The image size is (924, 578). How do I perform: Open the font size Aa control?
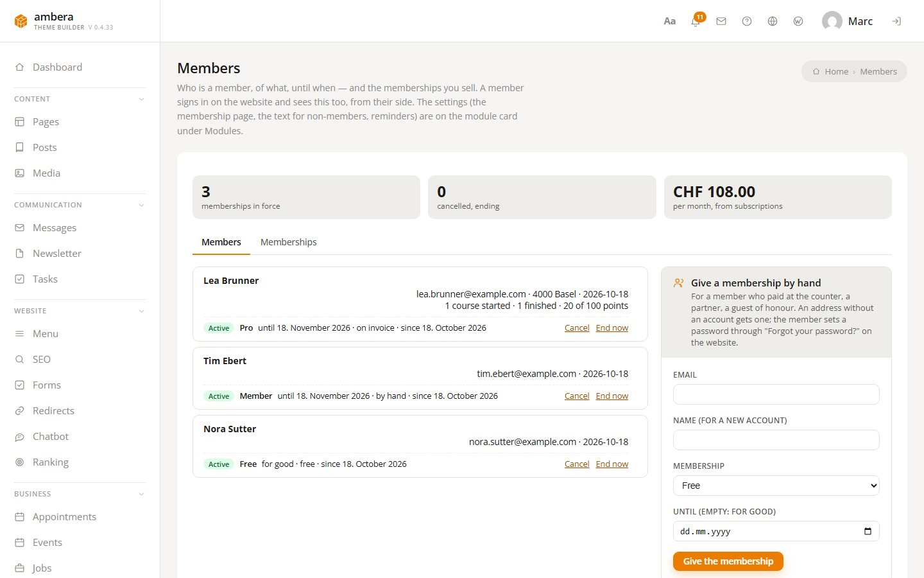(x=669, y=21)
